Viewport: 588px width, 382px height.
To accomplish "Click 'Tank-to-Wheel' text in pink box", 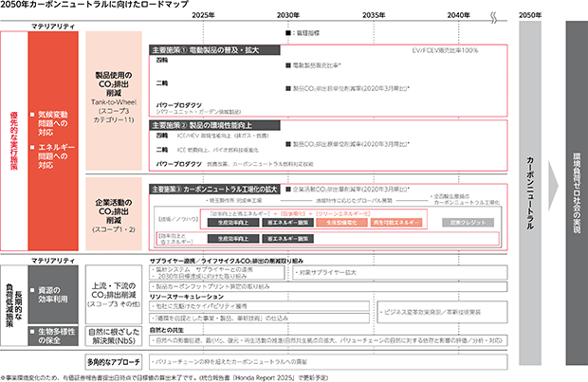I will pyautogui.click(x=114, y=102).
